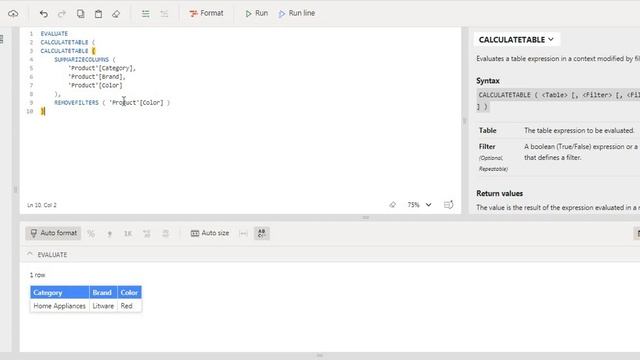Apply 1K abbreviation format
The height and width of the screenshot is (360, 640).
coord(128,233)
